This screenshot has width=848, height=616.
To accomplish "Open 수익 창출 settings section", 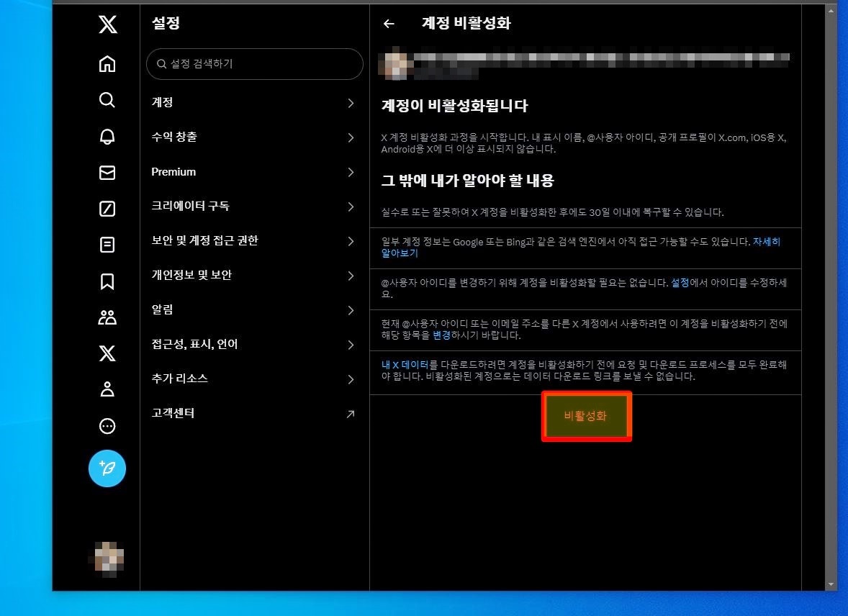I will click(x=254, y=137).
